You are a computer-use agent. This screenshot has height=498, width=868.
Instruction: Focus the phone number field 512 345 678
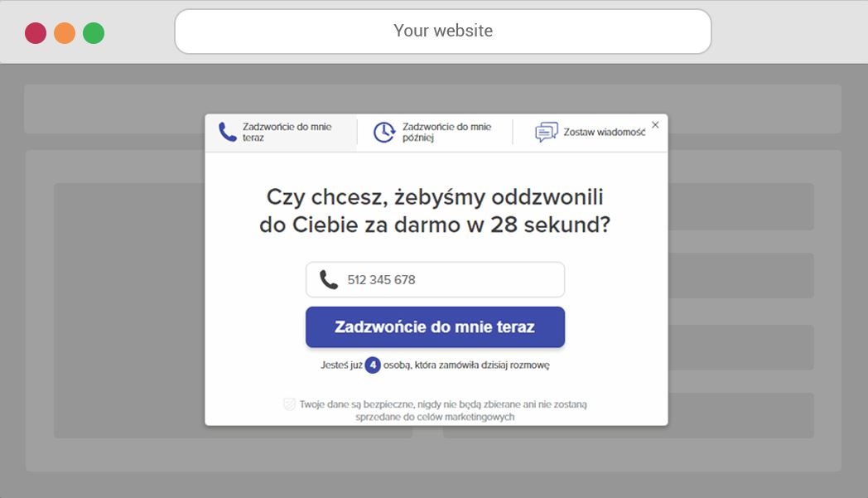(435, 280)
